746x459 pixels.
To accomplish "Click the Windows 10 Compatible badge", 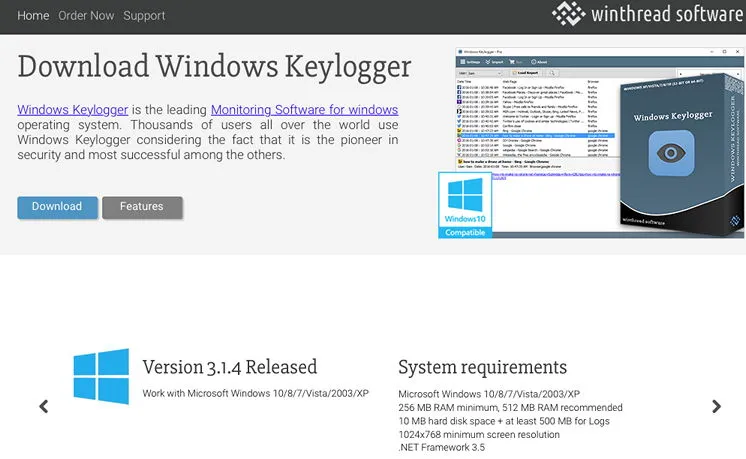I will [465, 205].
